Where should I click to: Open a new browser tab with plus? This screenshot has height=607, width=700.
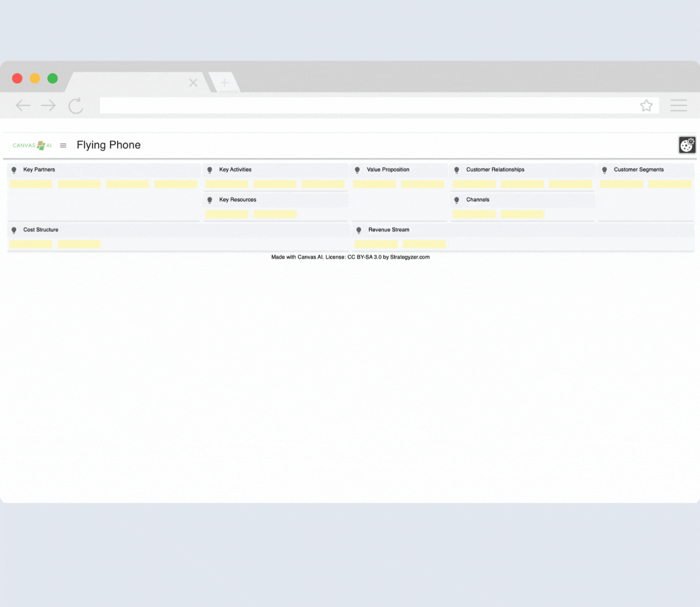click(224, 83)
